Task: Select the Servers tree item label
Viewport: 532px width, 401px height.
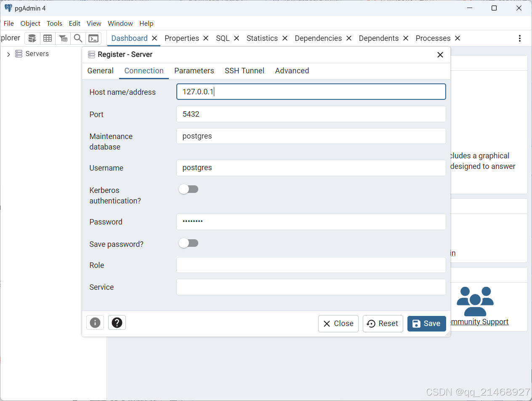Action: click(37, 54)
